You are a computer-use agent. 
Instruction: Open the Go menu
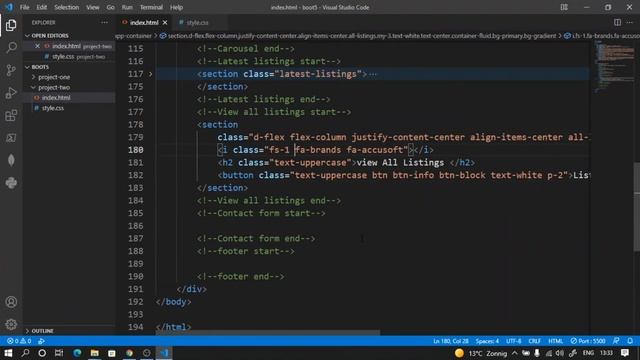110,7
